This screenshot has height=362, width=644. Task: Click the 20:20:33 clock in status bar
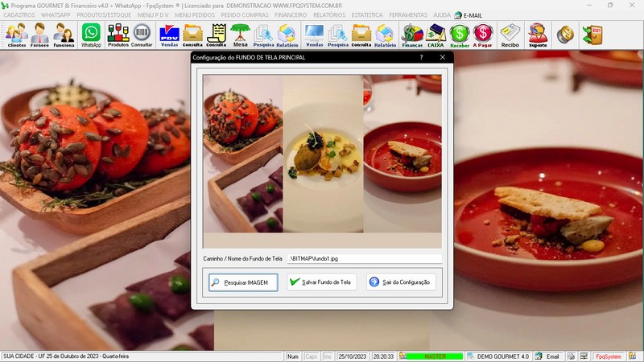point(383,356)
